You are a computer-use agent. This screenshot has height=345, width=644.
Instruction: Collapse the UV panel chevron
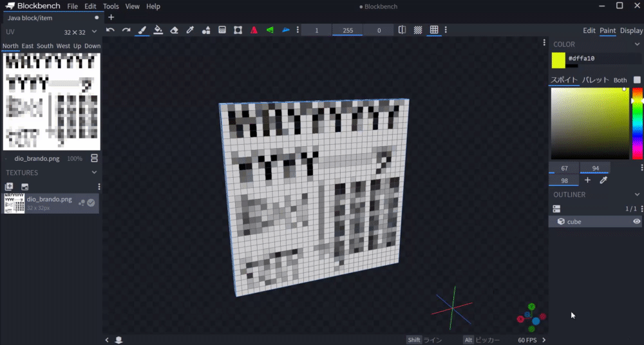(95, 32)
